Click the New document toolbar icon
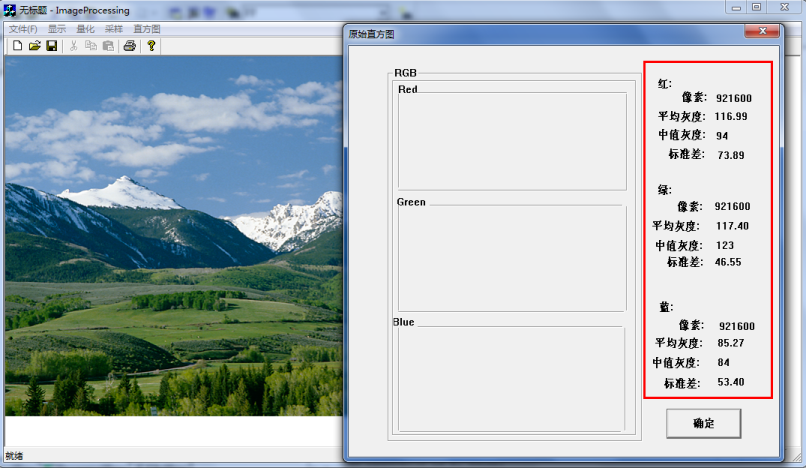806x468 pixels. pyautogui.click(x=17, y=46)
